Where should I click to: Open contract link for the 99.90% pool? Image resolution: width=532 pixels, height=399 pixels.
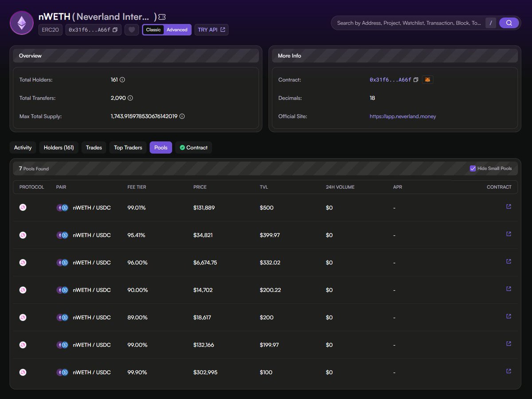pos(509,371)
